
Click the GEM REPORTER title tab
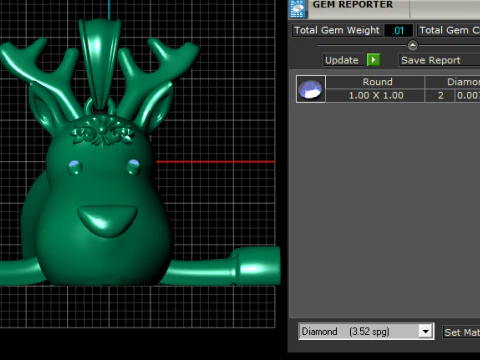(x=353, y=5)
